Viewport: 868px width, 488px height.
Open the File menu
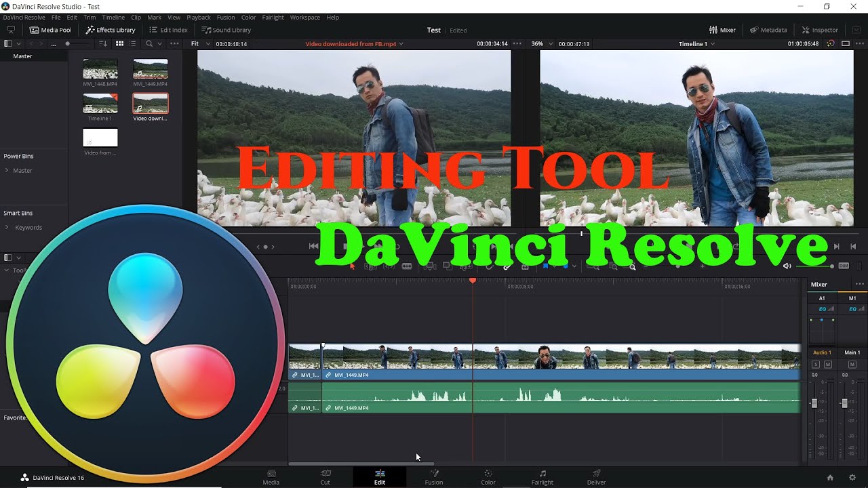(x=56, y=18)
